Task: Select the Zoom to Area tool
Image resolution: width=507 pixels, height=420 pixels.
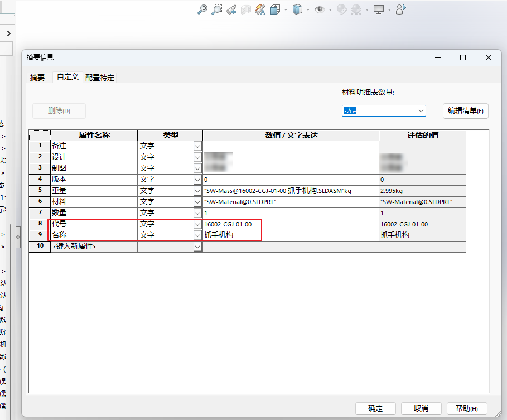Action: point(217,9)
